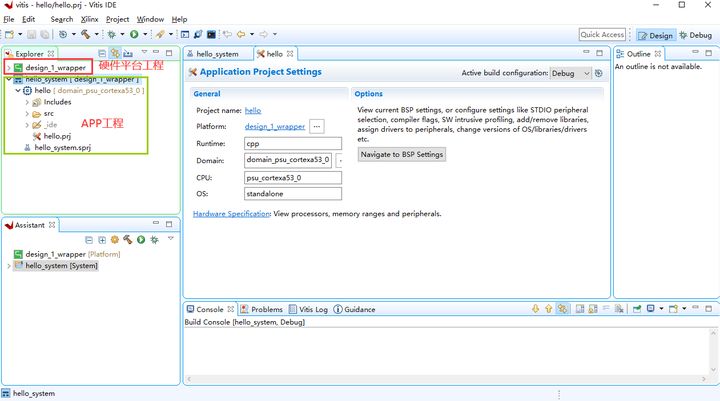720x401 pixels.
Task: Click the CPU field psu_cortexa53_0
Action: (x=293, y=177)
